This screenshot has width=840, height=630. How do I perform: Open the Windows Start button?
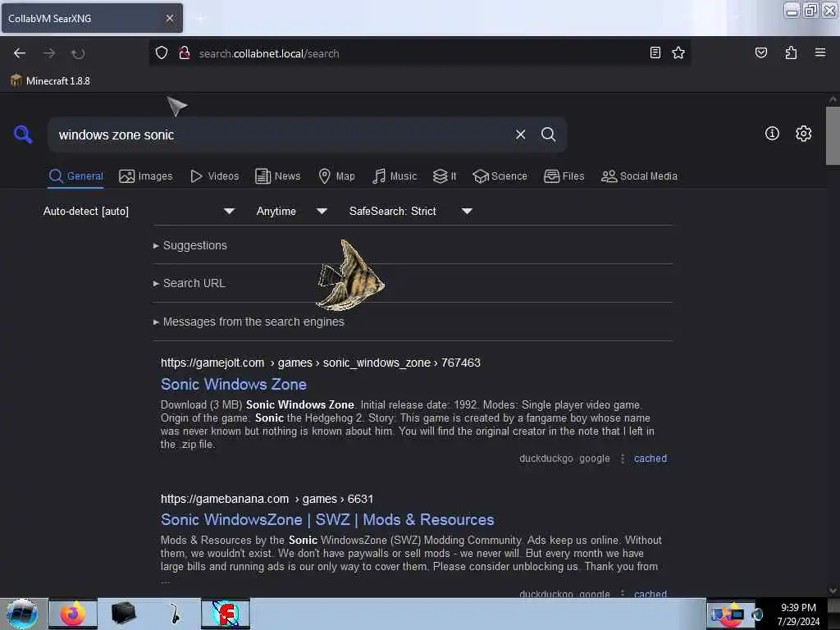(x=22, y=614)
